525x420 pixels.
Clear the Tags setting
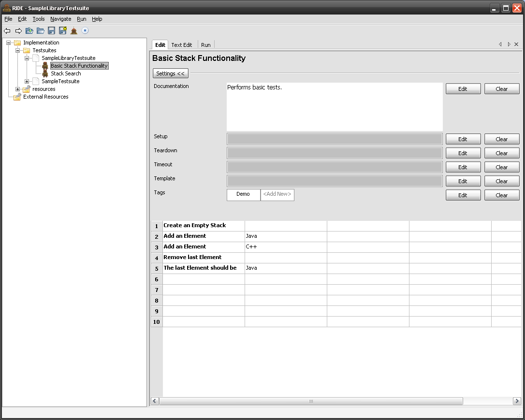tap(501, 195)
